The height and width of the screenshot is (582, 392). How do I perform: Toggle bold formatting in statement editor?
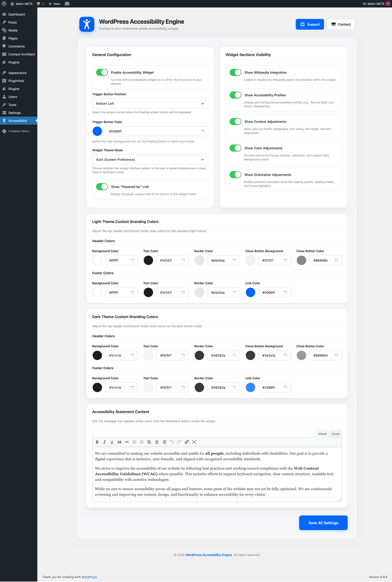coord(97,442)
